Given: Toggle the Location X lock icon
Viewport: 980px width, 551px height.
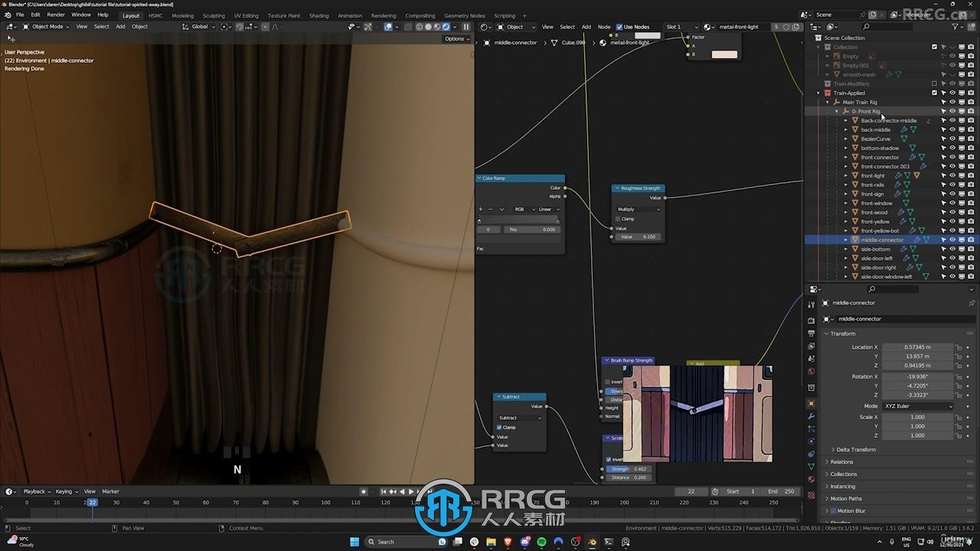Looking at the screenshot, I should 959,347.
